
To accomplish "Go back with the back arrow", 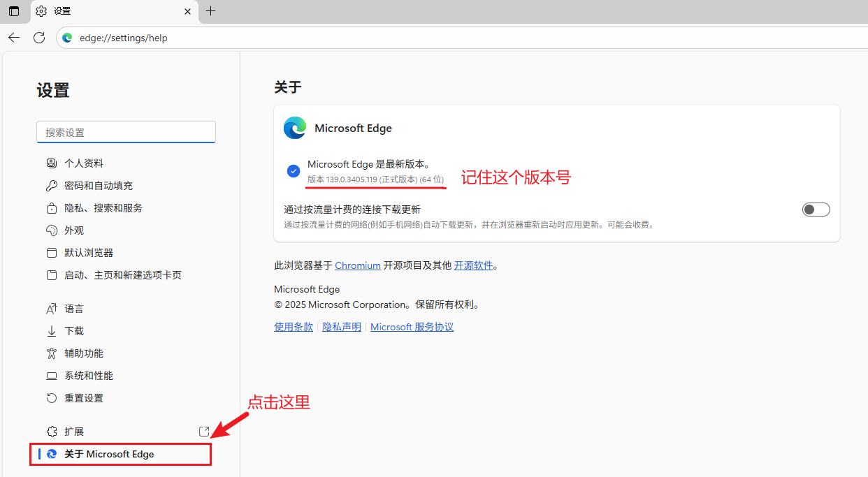I will click(x=14, y=38).
